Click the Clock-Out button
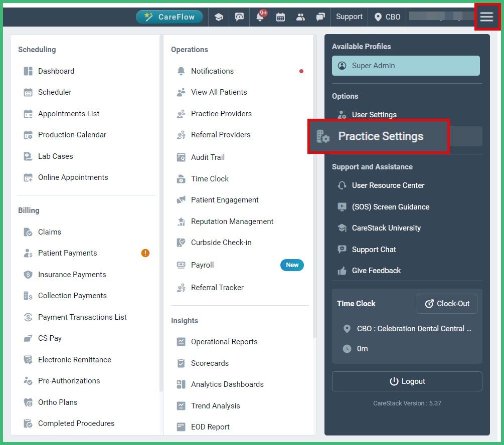The width and height of the screenshot is (504, 445). tap(447, 304)
